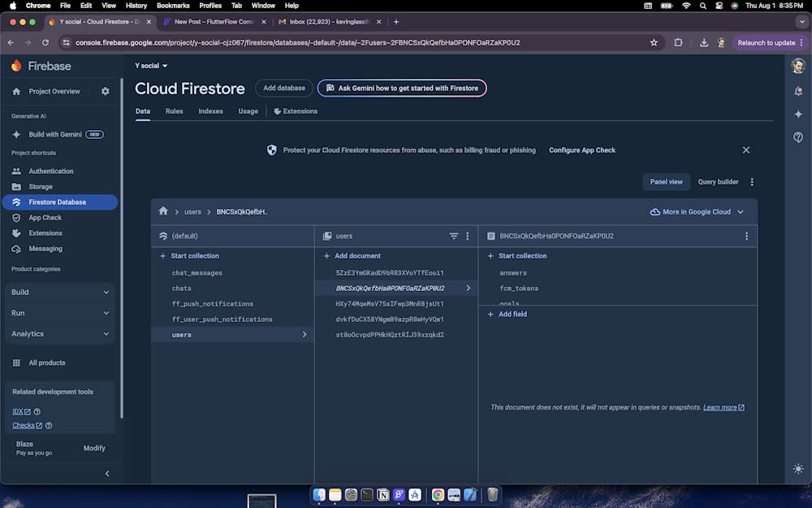Open Spotlight search in menu bar
Viewport: 812px width, 508px height.
702,6
